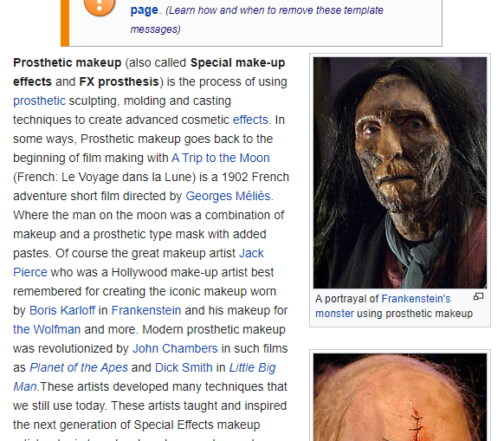Visit the Georges Méliès link

[229, 196]
